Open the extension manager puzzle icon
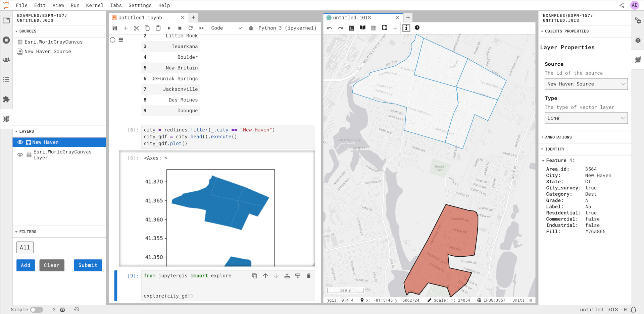Screen dimensions: 644x314 click(x=6, y=99)
